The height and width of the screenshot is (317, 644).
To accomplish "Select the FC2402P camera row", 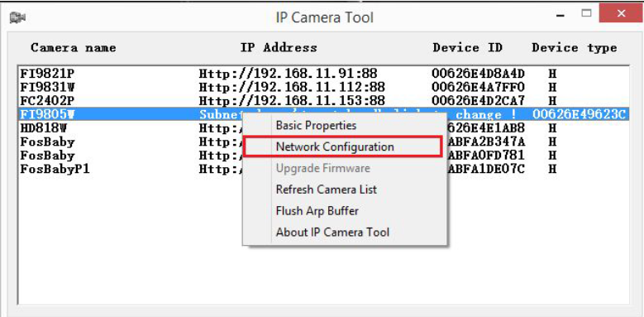I will click(x=322, y=101).
